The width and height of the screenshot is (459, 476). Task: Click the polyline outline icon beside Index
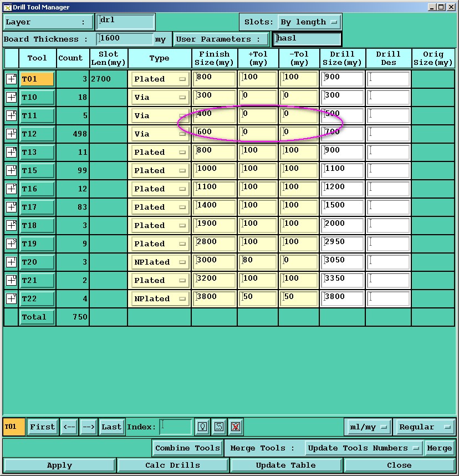(219, 427)
